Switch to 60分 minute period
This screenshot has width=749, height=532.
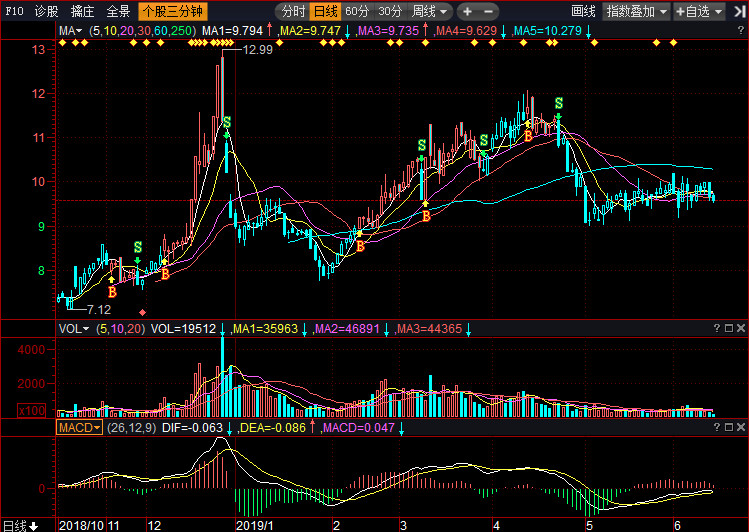click(357, 12)
